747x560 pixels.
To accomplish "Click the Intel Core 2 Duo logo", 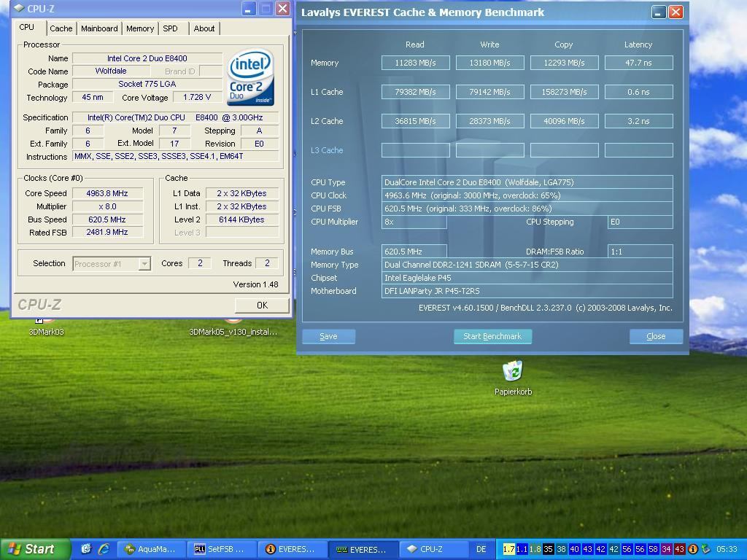I will pyautogui.click(x=250, y=77).
